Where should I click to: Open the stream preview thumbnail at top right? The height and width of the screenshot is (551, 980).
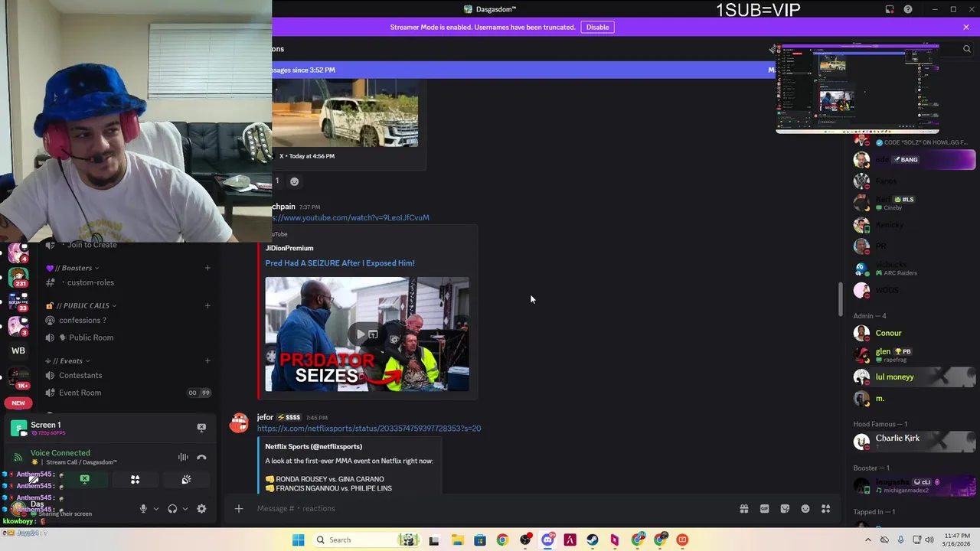pyautogui.click(x=857, y=89)
